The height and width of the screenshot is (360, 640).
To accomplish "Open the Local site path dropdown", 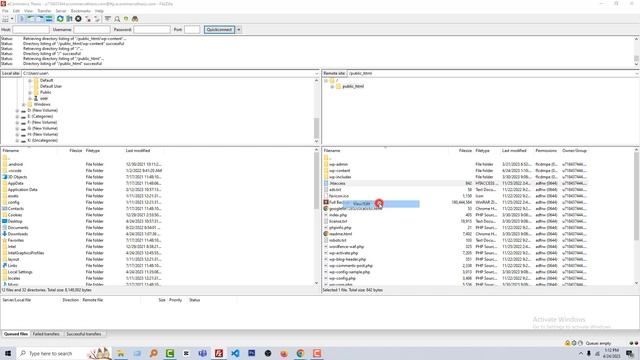I will tap(317, 73).
